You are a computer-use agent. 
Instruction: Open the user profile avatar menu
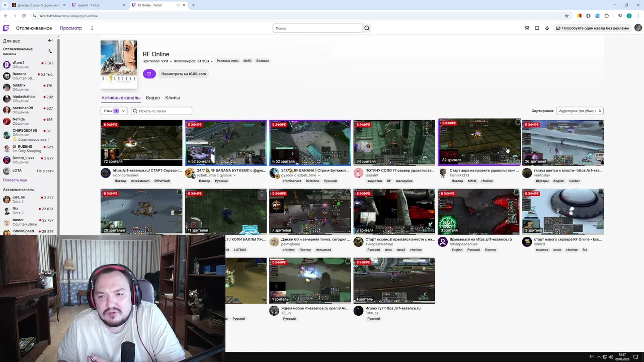(x=638, y=28)
